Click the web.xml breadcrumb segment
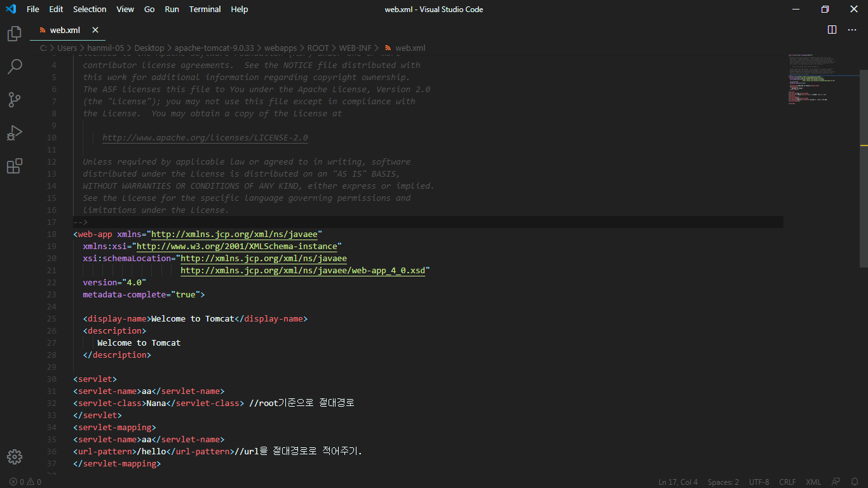Viewport: 868px width, 488px height. [405, 48]
